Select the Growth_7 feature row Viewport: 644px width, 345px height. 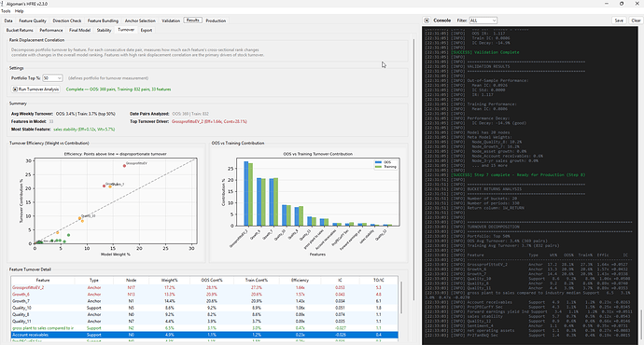pyautogui.click(x=204, y=301)
